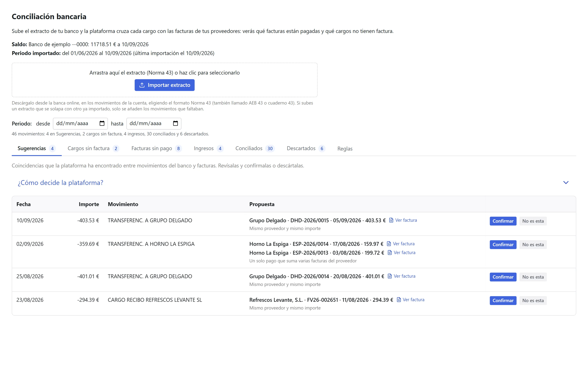Switch to the Sugerencias tab
This screenshot has height=368, width=588.
click(37, 148)
